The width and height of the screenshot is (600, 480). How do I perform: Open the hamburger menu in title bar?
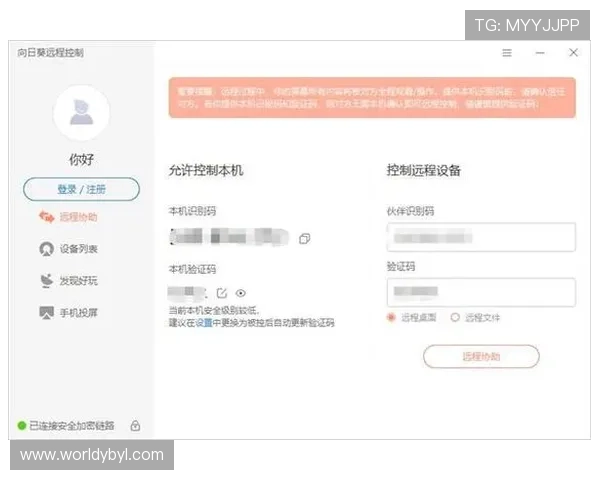pyautogui.click(x=507, y=53)
